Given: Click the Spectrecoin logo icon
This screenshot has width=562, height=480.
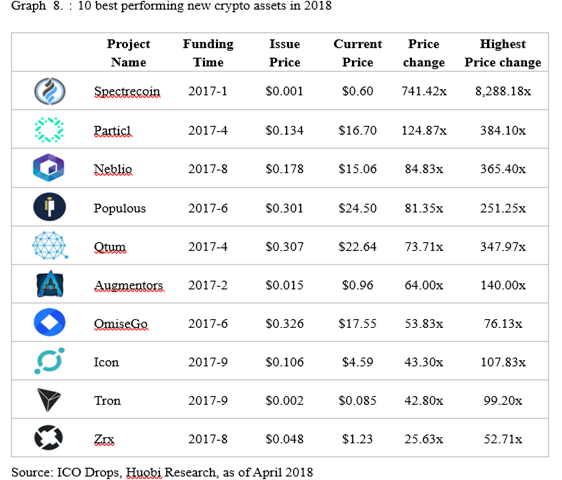Looking at the screenshot, I should (x=50, y=91).
